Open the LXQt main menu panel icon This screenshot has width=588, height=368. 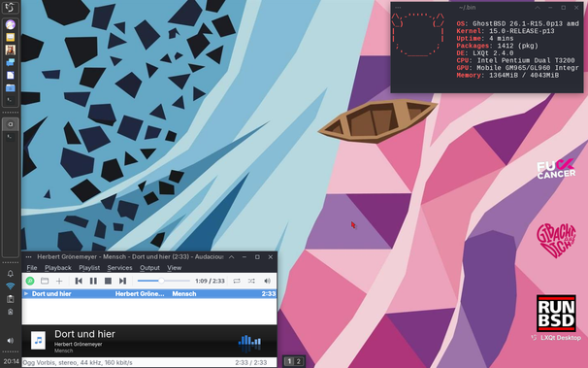(x=10, y=7)
